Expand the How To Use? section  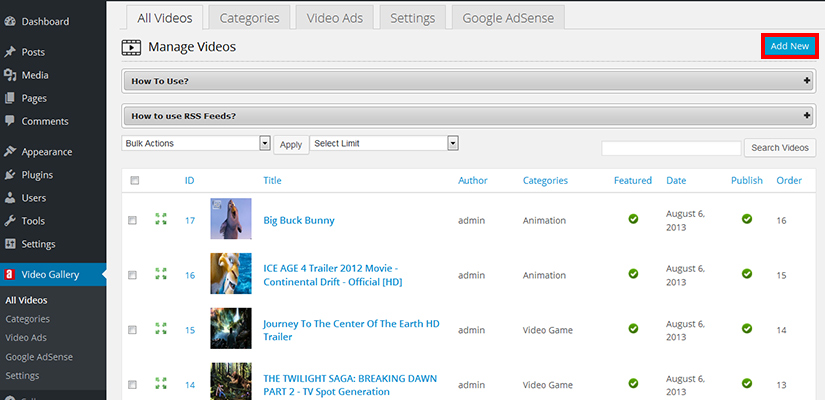pos(469,81)
